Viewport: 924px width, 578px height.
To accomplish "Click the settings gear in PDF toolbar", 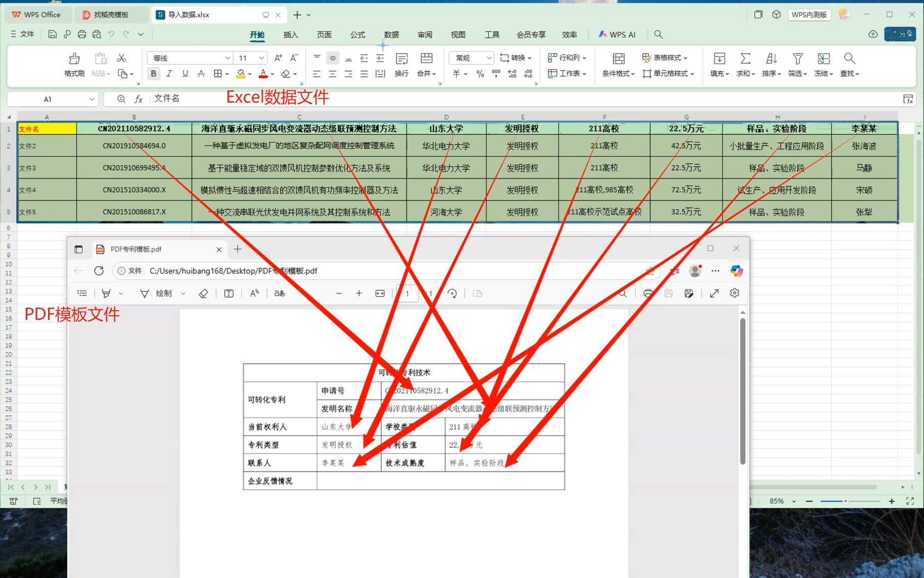I will [735, 294].
